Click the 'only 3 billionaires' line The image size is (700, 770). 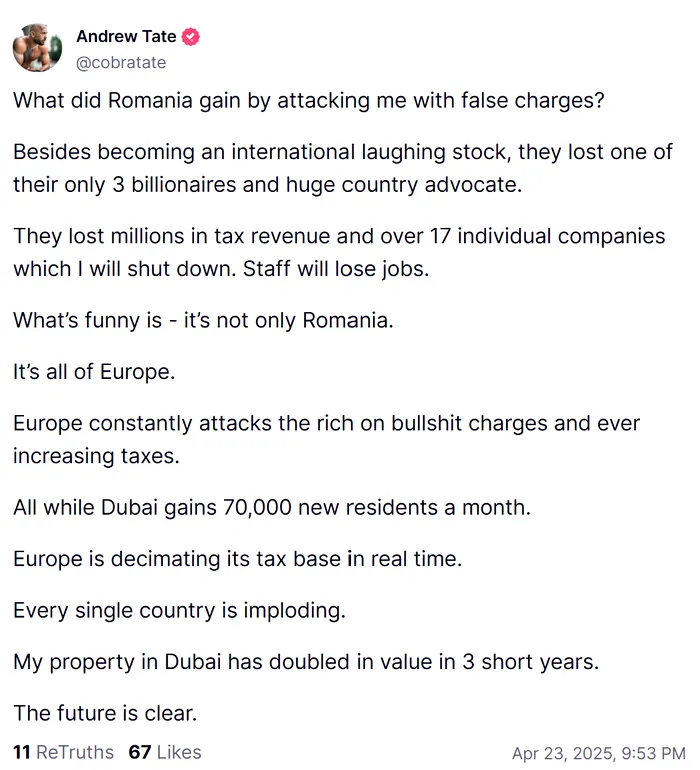click(268, 185)
